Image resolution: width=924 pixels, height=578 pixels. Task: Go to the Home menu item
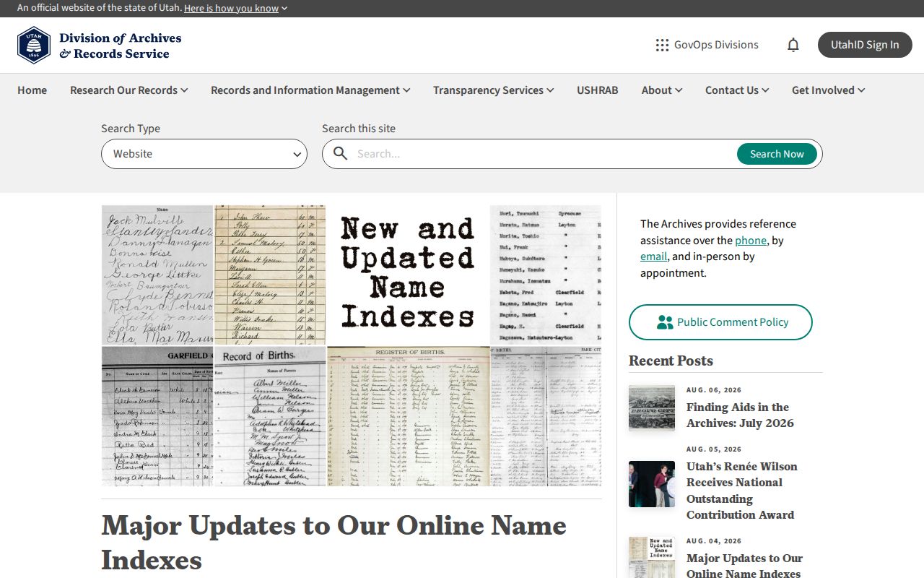tap(32, 90)
